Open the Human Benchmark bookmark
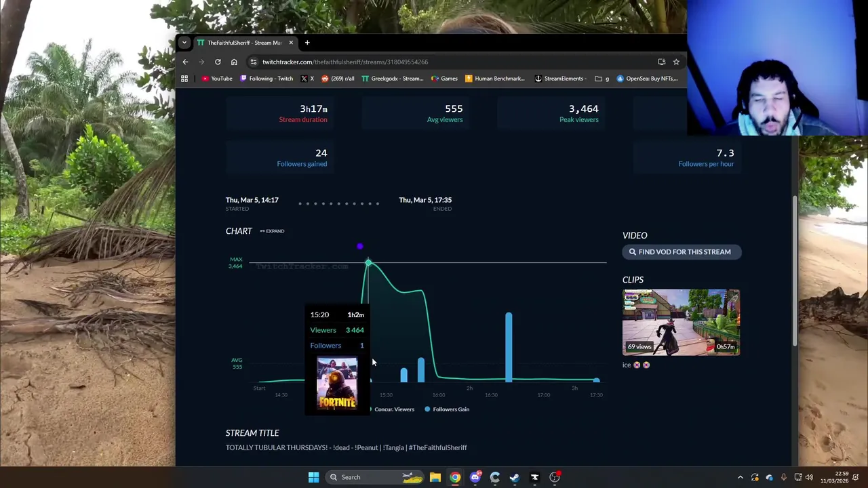Image resolution: width=868 pixels, height=488 pixels. click(x=495, y=79)
